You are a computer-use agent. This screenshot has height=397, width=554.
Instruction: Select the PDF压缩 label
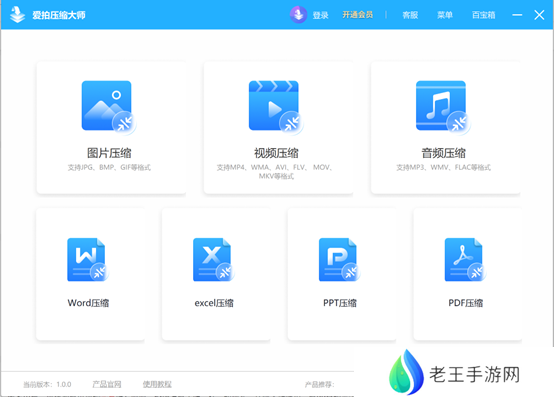pos(466,303)
